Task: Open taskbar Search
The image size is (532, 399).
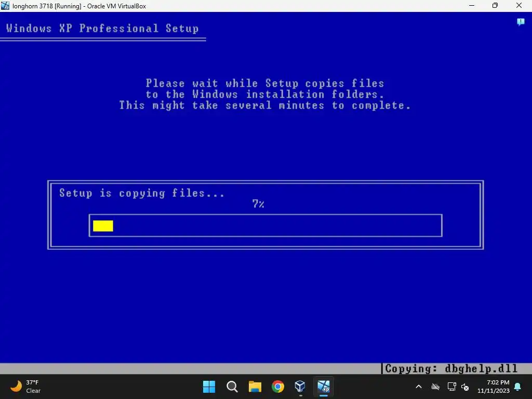Action: [x=232, y=387]
